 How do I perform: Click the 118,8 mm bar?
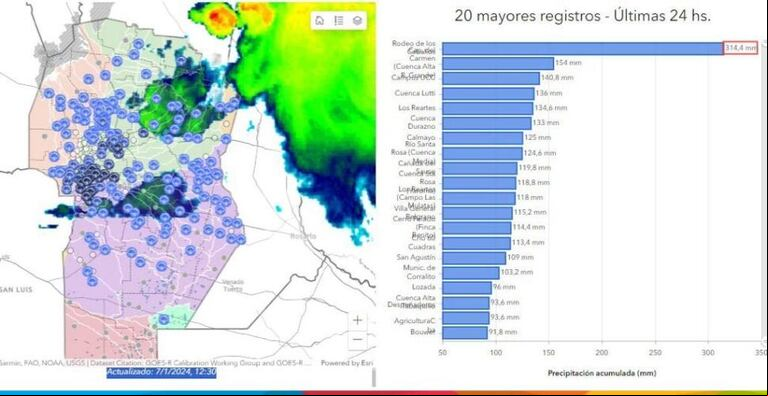coord(480,183)
